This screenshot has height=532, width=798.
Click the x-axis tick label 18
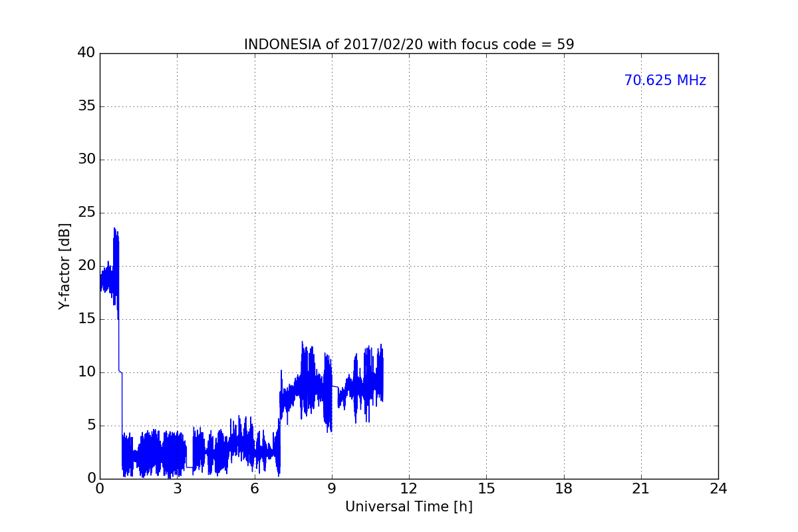tap(564, 489)
